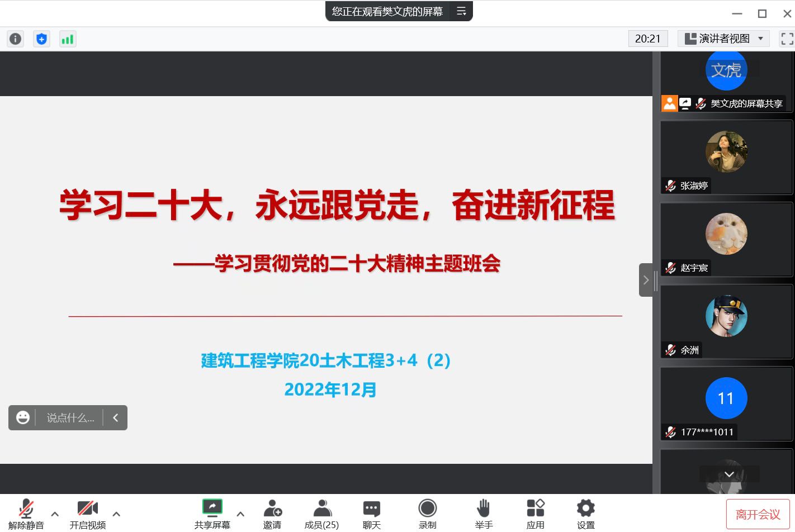The width and height of the screenshot is (795, 532).
Task: Click the Leave Meeting (离开会议) button
Action: pos(758,514)
